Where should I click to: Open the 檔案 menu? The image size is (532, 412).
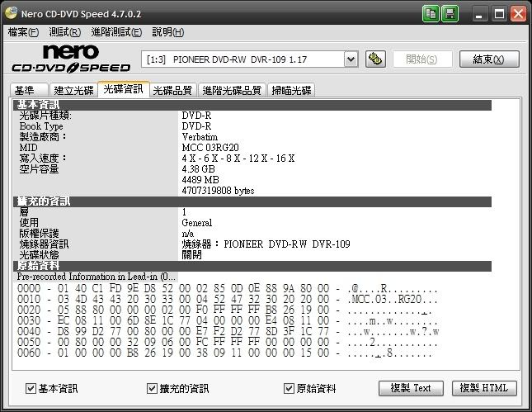(x=22, y=32)
